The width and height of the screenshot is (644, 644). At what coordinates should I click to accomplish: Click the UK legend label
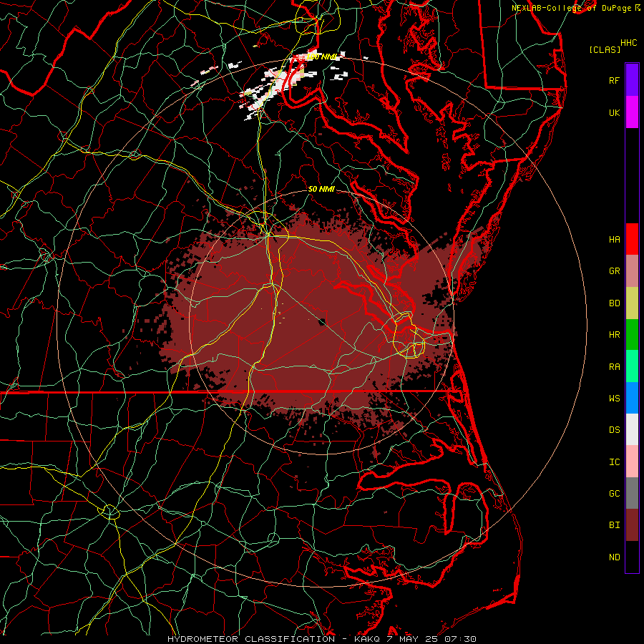614,112
